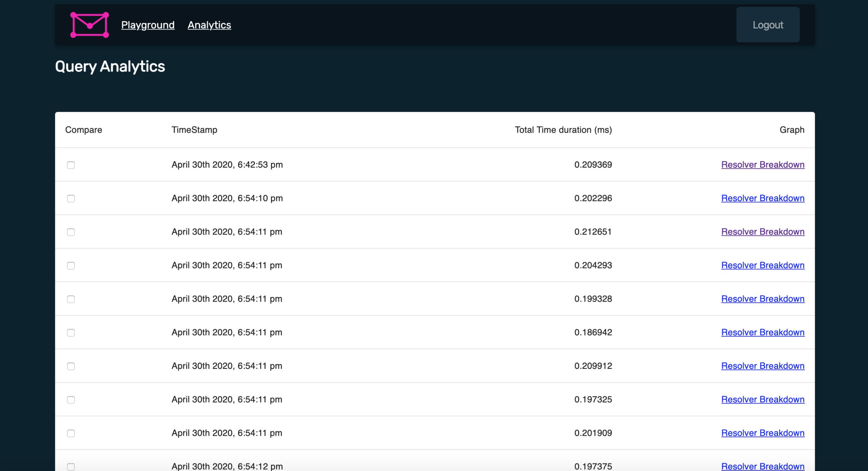The image size is (868, 471).
Task: Open Resolver Breakdown for the 0.197325 query
Action: pyautogui.click(x=762, y=399)
